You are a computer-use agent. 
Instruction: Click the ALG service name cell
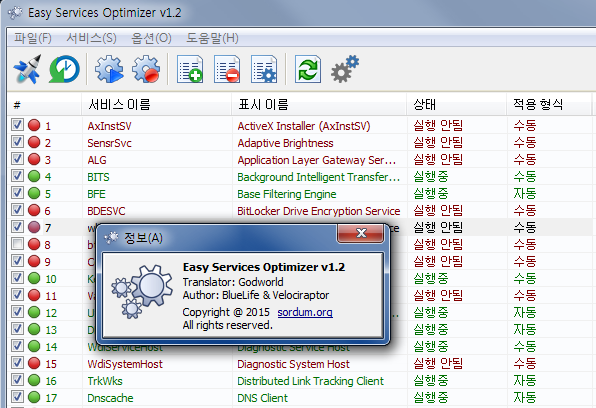tap(97, 160)
